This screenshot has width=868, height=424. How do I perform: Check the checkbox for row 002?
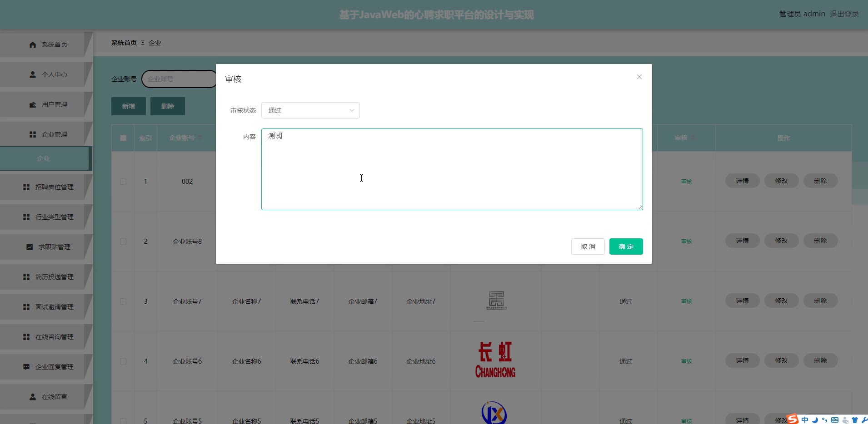pyautogui.click(x=123, y=182)
